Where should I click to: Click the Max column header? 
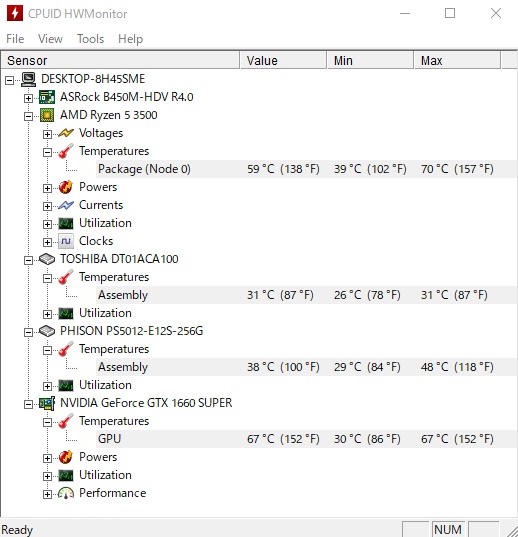457,61
